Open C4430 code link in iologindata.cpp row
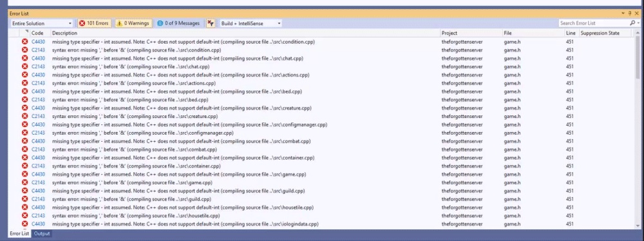 (38, 224)
